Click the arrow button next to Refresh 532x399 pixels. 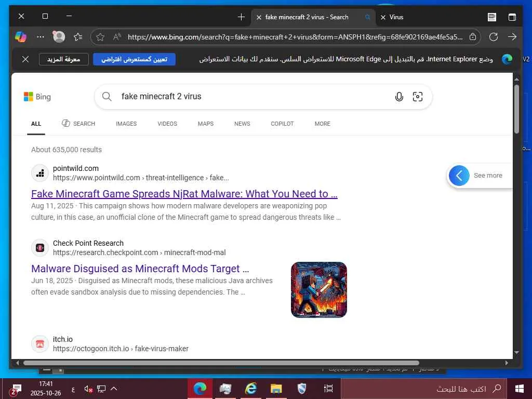512,37
